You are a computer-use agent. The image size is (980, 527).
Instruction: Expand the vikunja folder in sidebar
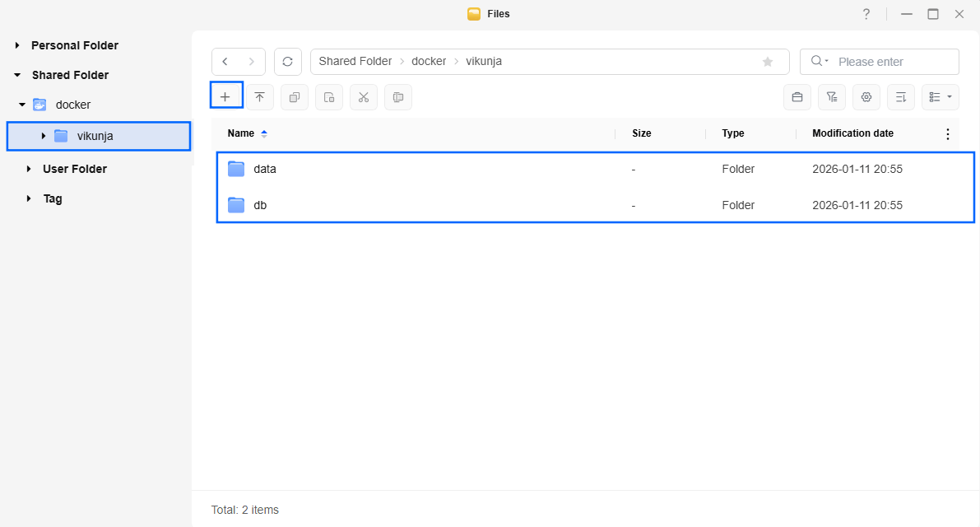click(x=43, y=136)
